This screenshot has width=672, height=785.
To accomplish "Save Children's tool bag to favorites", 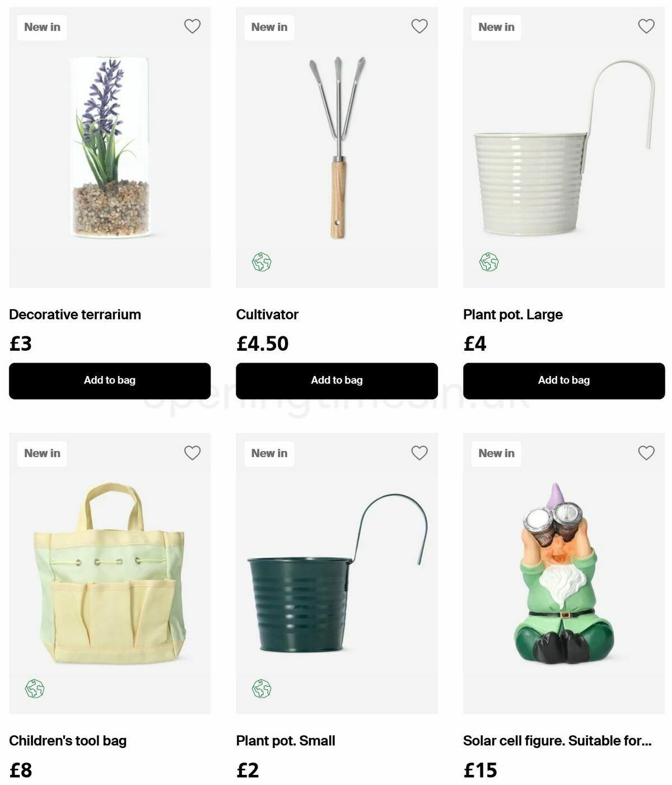I will pyautogui.click(x=192, y=453).
